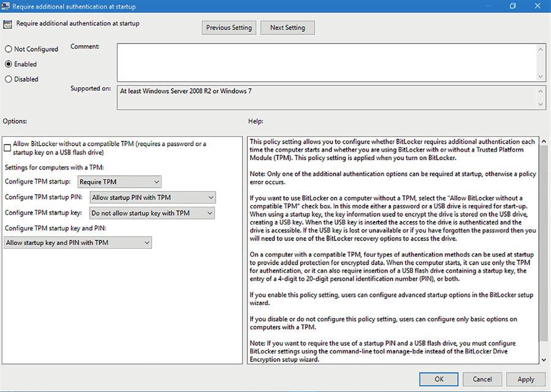Open the TPM startup key and PIN dropdown

click(78, 242)
